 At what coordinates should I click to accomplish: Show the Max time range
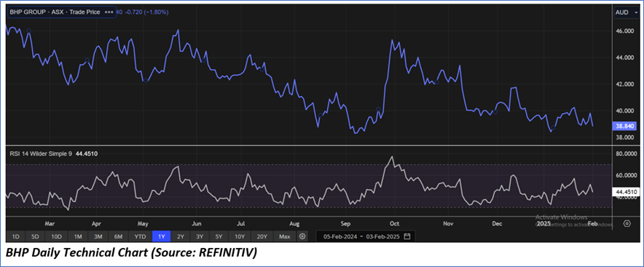284,236
